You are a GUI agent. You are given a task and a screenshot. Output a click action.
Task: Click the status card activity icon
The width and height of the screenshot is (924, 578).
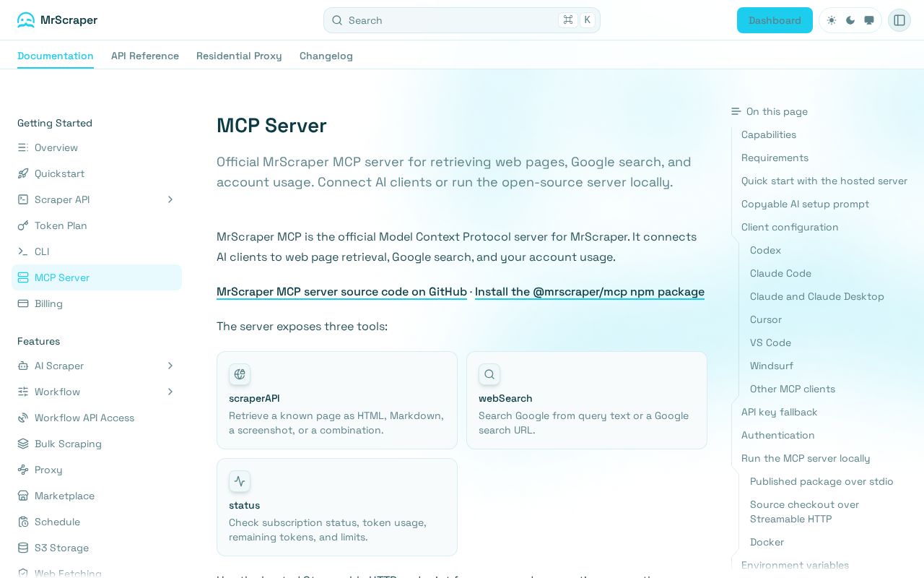coord(240,481)
